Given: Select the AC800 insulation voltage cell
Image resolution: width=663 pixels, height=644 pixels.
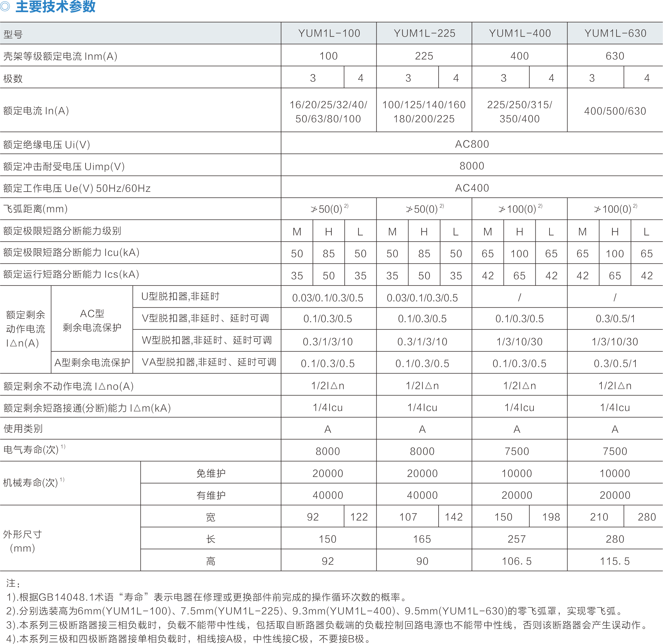Looking at the screenshot, I should tap(472, 144).
